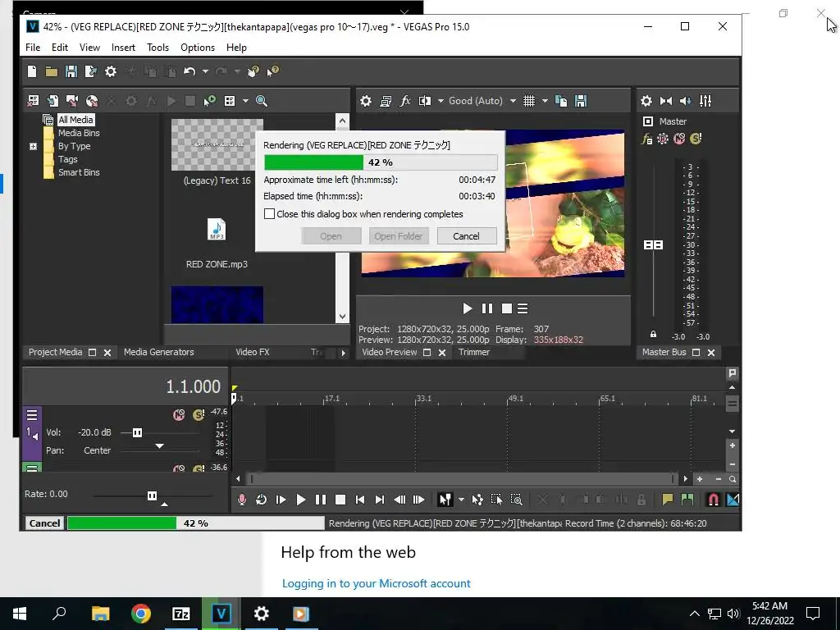The image size is (840, 630).
Task: Open the Undo history dropdown arrow
Action: (205, 71)
